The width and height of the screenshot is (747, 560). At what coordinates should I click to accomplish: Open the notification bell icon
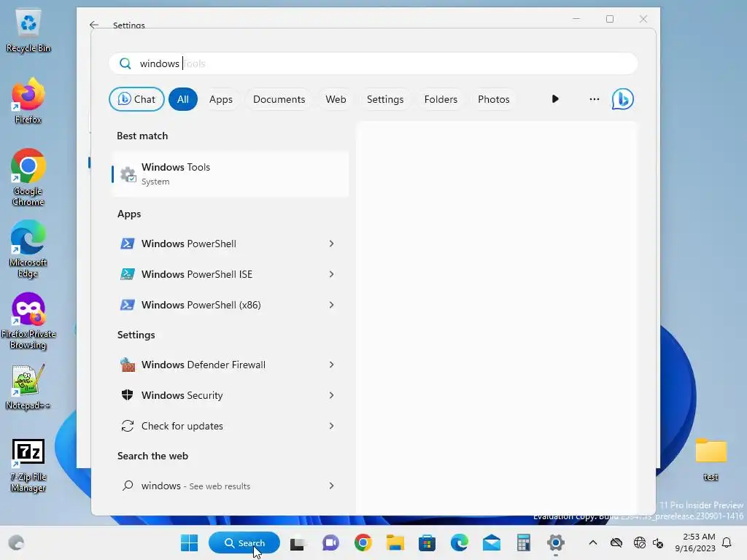click(727, 542)
